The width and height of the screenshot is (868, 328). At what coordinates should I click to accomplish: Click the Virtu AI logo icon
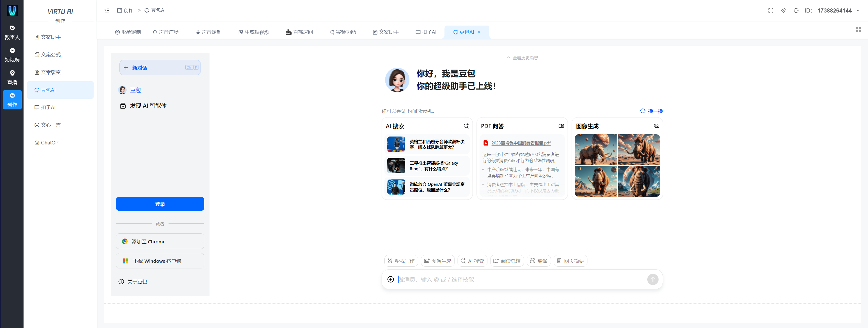coord(12,11)
